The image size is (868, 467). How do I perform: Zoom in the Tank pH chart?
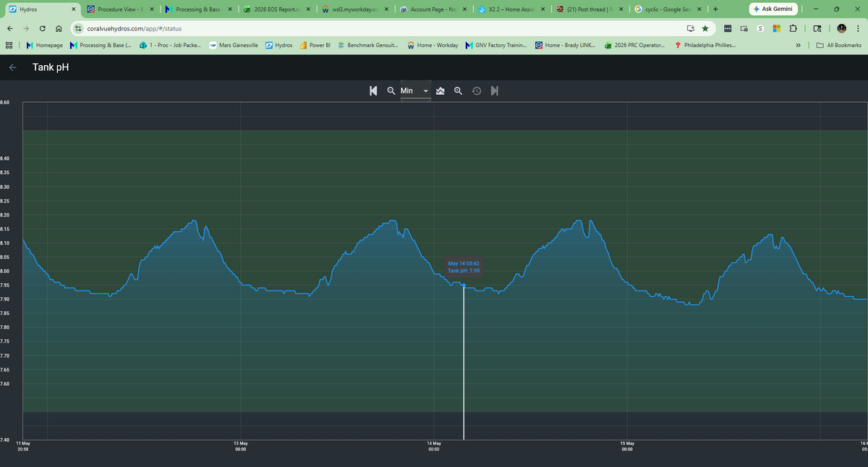[x=458, y=91]
